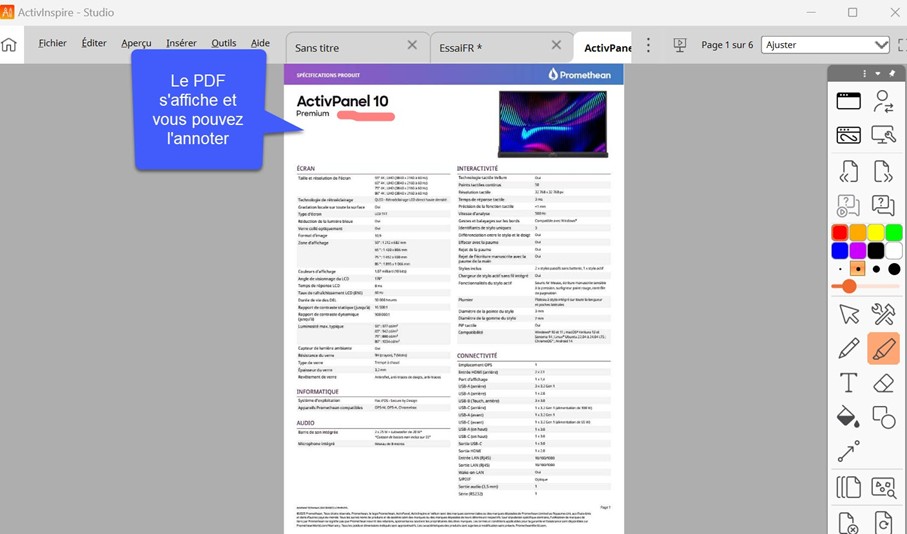This screenshot has width=907, height=534.
Task: Close the EssaiFR tab
Action: click(x=556, y=45)
